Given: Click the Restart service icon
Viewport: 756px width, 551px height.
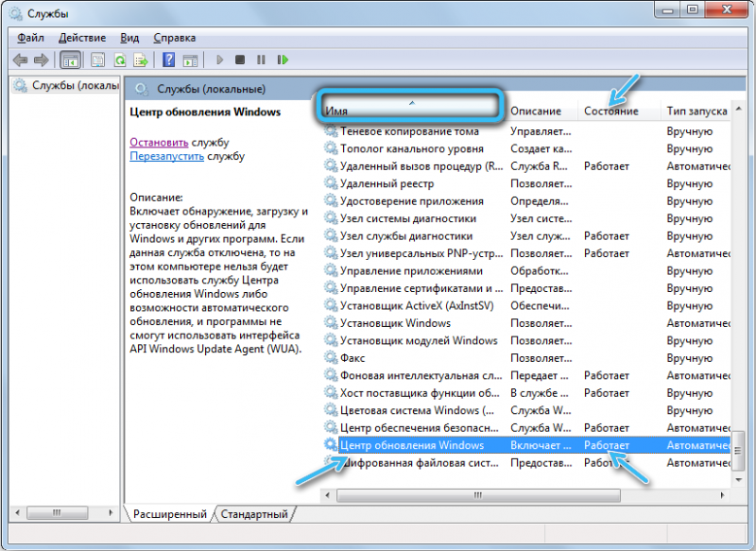Looking at the screenshot, I should pos(283,60).
